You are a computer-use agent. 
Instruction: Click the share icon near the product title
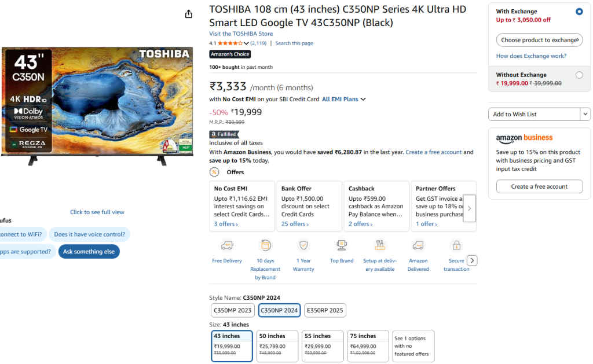(x=188, y=13)
